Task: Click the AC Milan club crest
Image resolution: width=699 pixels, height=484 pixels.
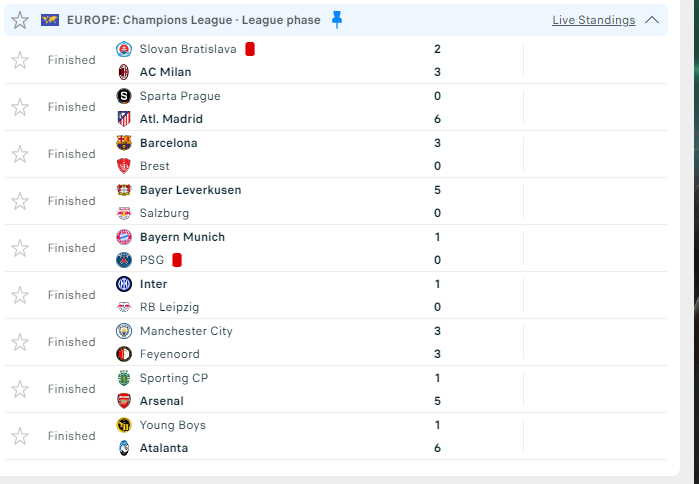Action: click(124, 72)
